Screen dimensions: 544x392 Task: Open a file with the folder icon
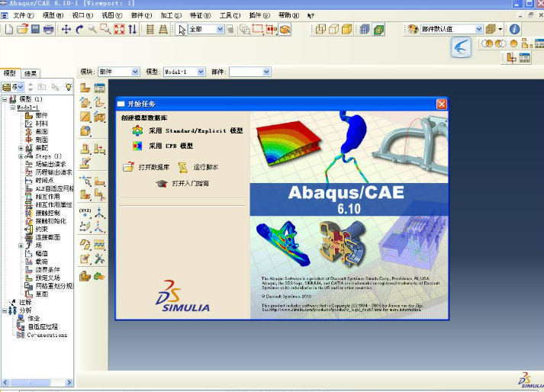click(x=22, y=29)
